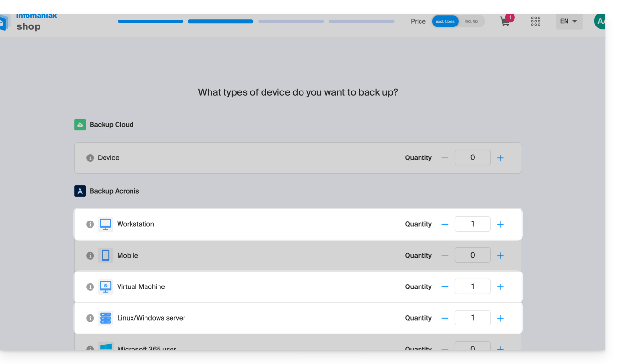Click the Mobile quantity input field
This screenshot has width=619, height=364.
[x=472, y=255]
